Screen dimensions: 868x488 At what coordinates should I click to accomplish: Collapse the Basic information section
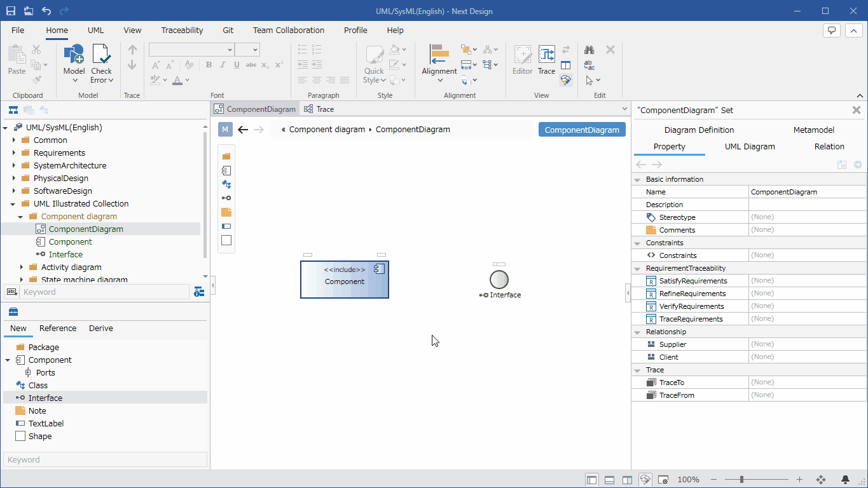pos(638,179)
